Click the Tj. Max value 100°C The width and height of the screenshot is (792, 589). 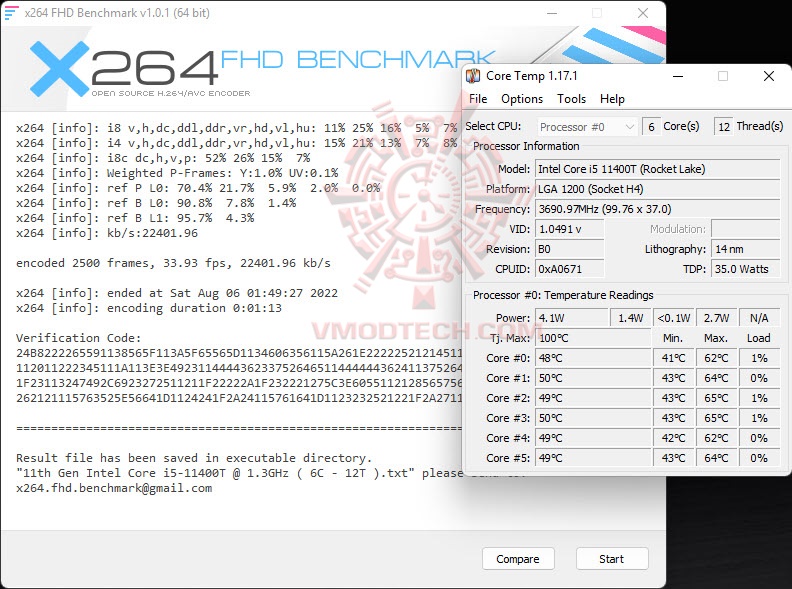pyautogui.click(x=593, y=338)
